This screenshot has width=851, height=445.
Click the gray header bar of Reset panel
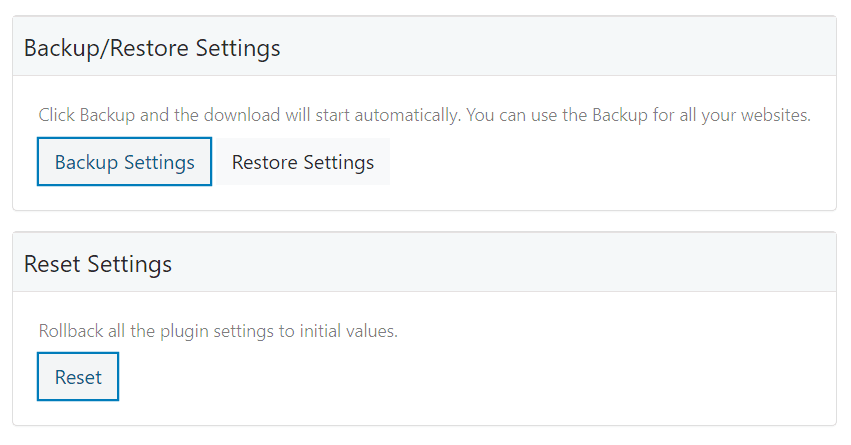pos(500,264)
